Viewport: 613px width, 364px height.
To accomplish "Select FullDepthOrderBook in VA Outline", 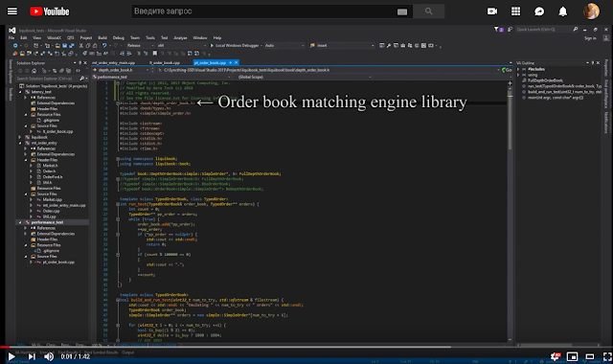I will 545,80.
